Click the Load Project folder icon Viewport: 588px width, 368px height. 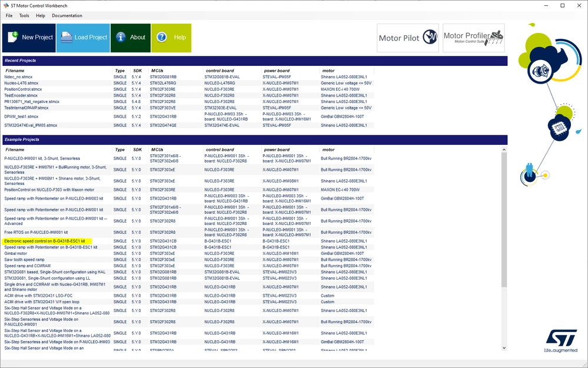67,38
